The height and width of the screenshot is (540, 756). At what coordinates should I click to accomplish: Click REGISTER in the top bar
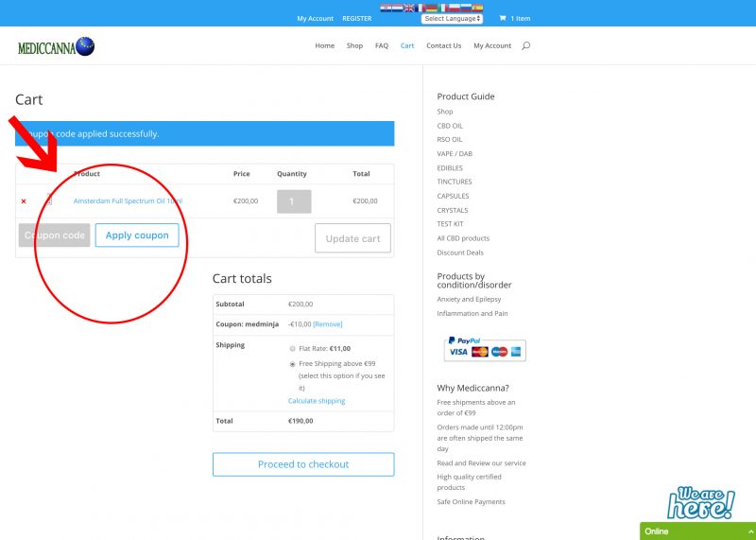[357, 18]
